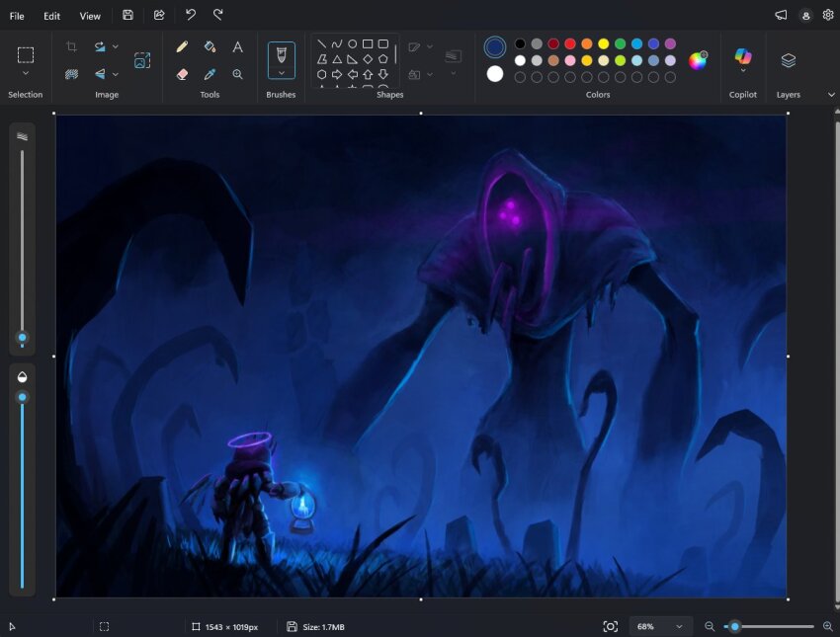Pick the red color swatch

570,43
